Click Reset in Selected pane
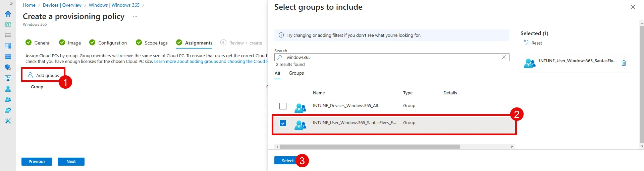Image resolution: width=644 pixels, height=171 pixels. (x=533, y=43)
